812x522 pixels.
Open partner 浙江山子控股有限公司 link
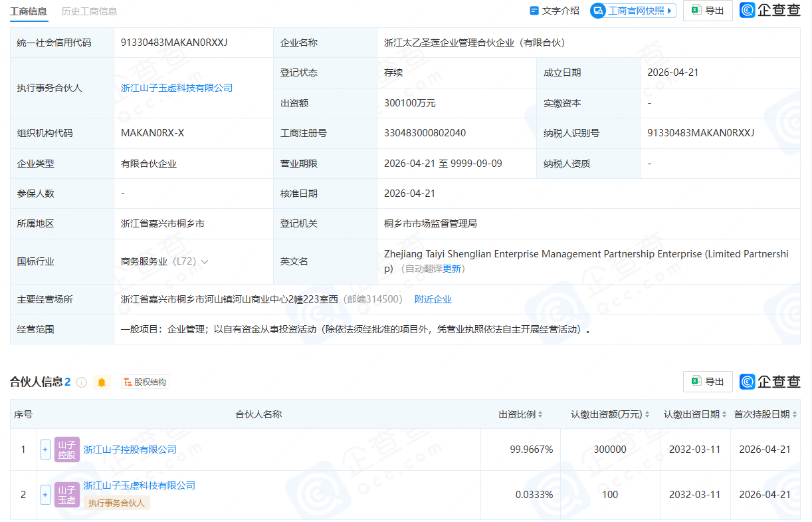click(x=130, y=450)
